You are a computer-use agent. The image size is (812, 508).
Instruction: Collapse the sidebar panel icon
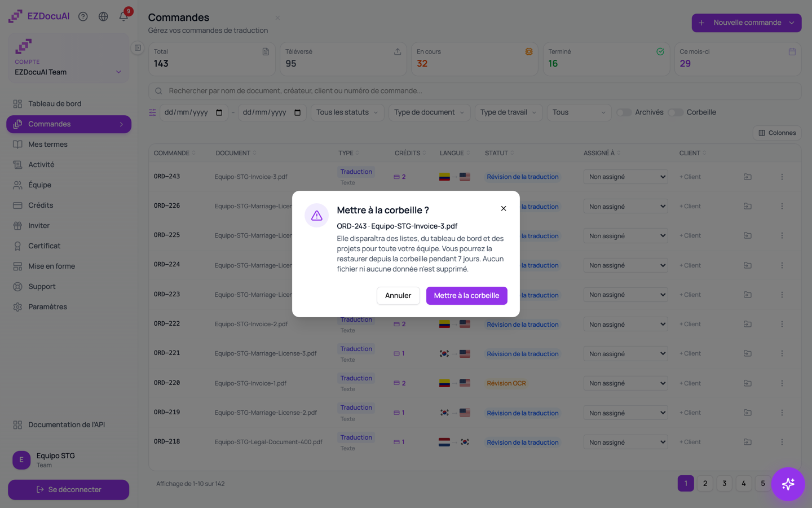click(x=138, y=48)
